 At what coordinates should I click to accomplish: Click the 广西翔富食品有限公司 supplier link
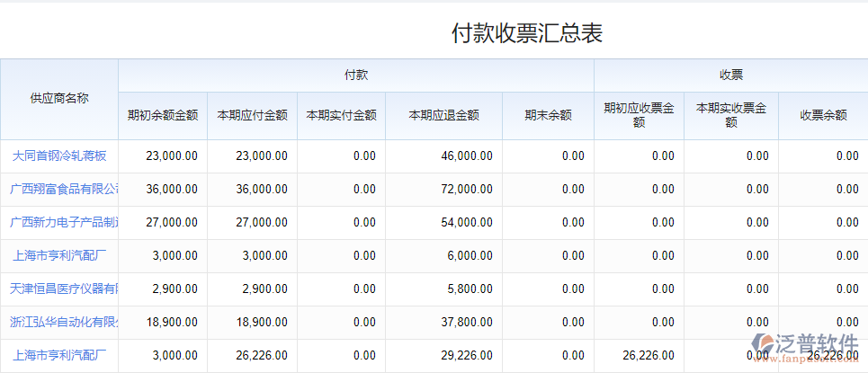(x=64, y=190)
